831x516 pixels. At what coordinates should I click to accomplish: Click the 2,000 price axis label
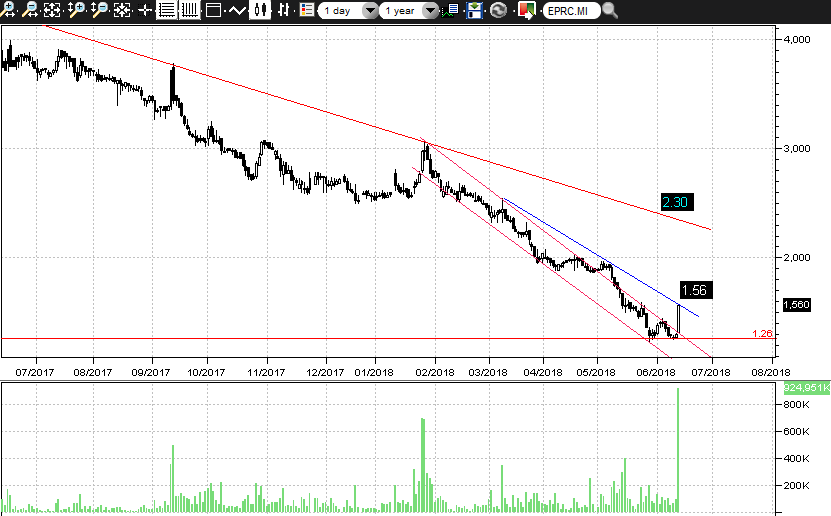(797, 257)
